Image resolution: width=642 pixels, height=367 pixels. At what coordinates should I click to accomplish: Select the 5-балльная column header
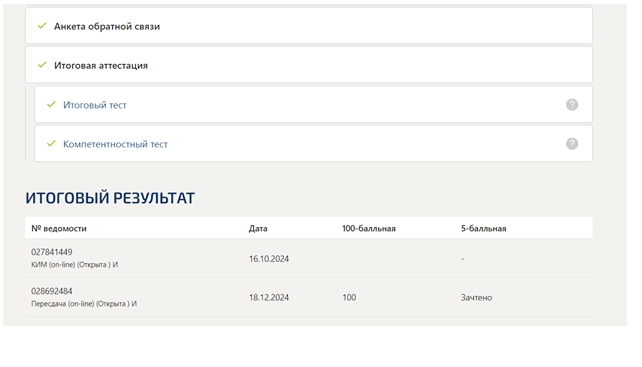[x=484, y=229]
